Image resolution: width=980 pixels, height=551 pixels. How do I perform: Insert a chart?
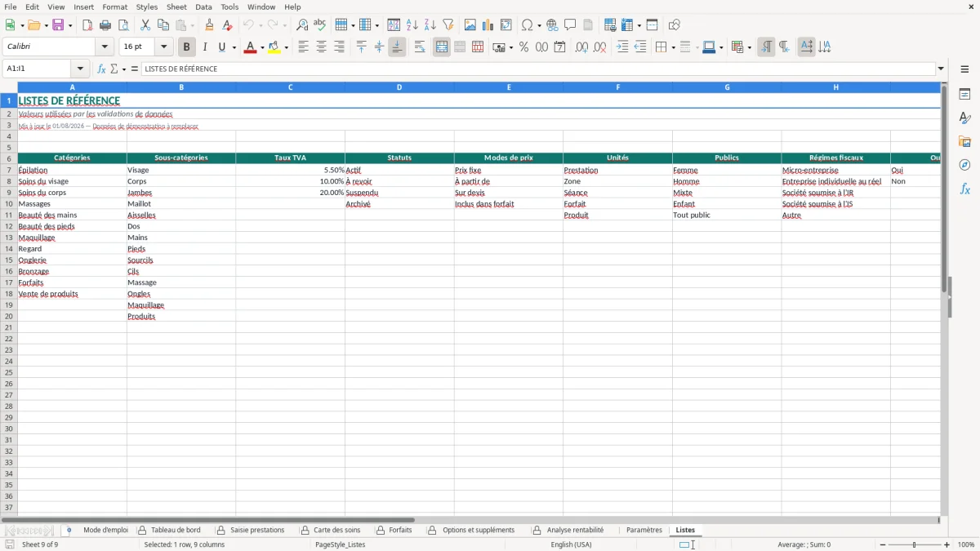[x=488, y=25]
